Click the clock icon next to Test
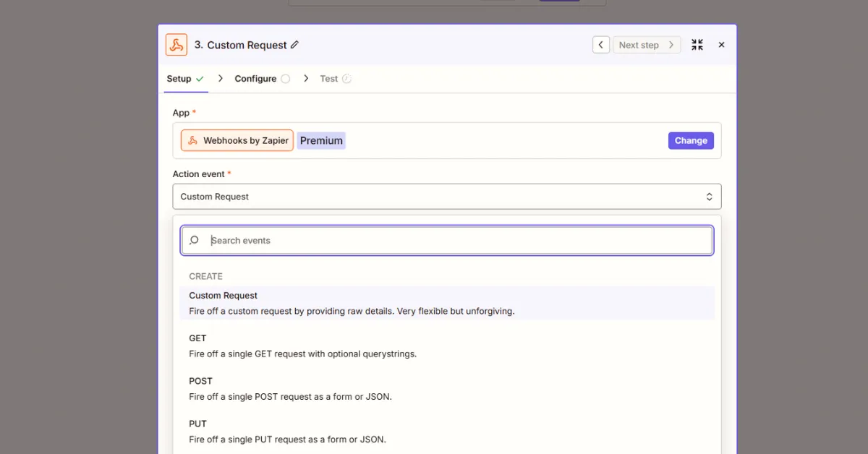This screenshot has height=454, width=868. [346, 78]
